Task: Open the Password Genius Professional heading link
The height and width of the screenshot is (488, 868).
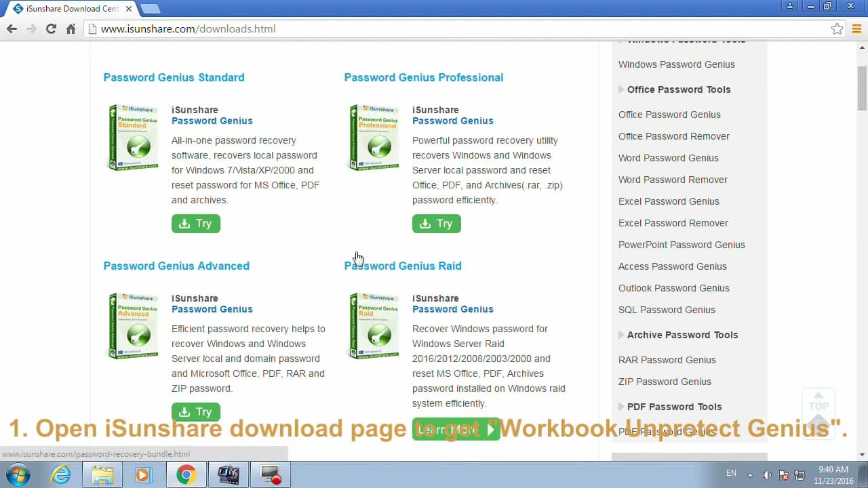Action: point(424,77)
